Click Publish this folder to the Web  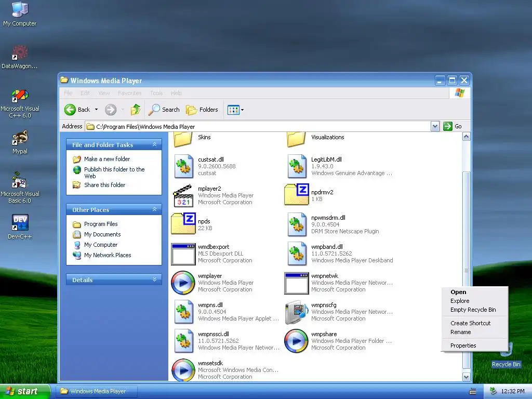114,172
